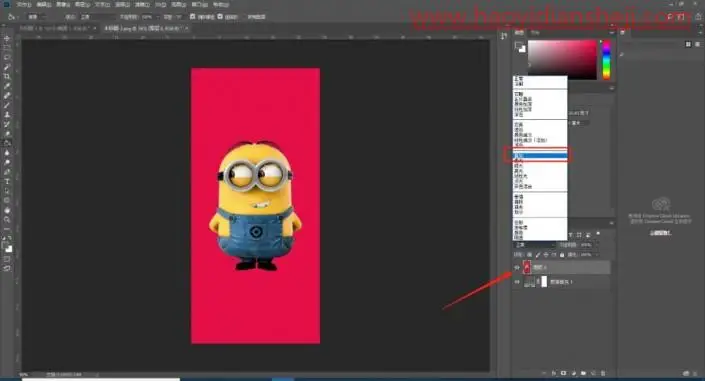This screenshot has height=381, width=705.
Task: Open the 图像 Image menu
Action: 63,4
